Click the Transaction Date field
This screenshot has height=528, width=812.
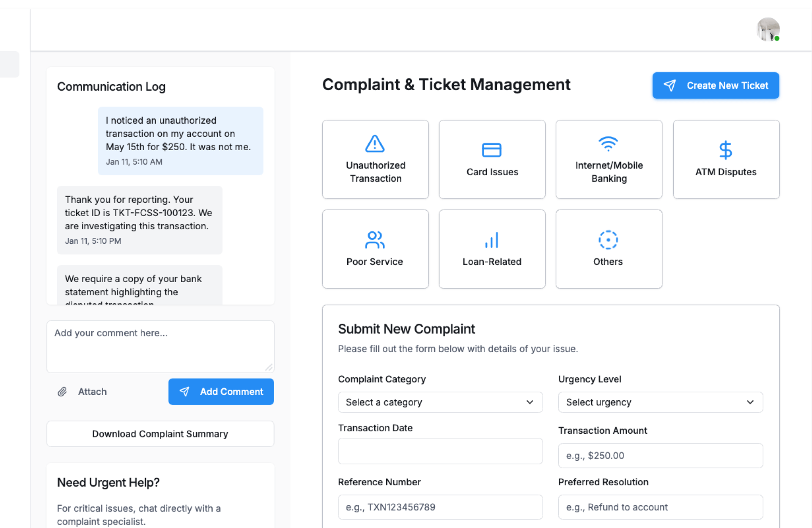440,451
